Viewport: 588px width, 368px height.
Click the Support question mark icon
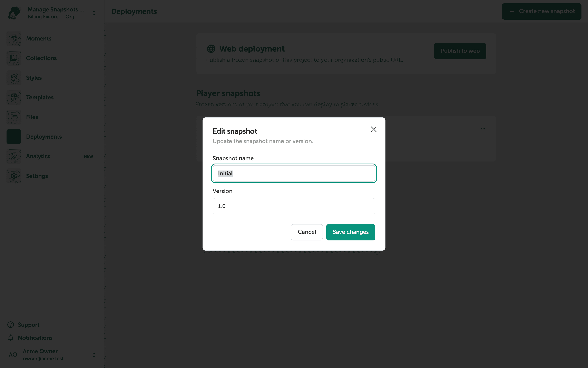coord(11,325)
